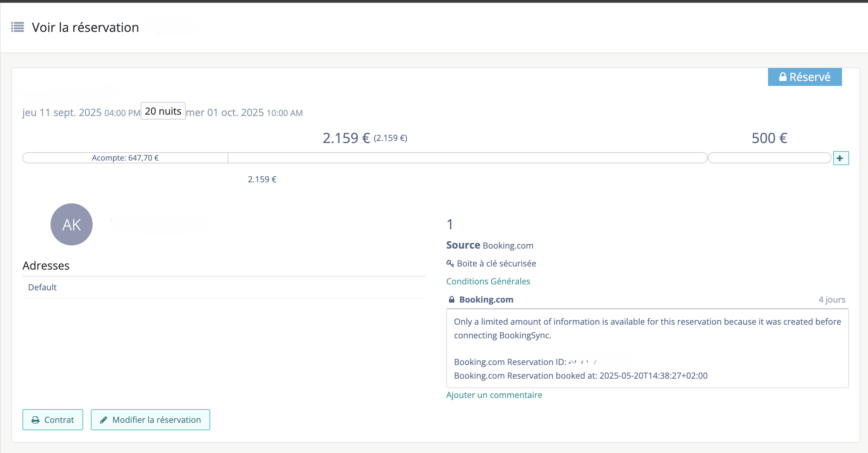The image size is (868, 453).
Task: Click the pencil icon on Modifier la réservation
Action: tap(103, 420)
